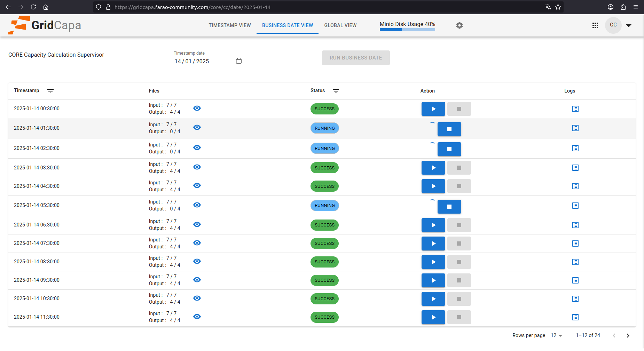Open the settings gear icon
Image resolution: width=644 pixels, height=351 pixels.
click(460, 25)
